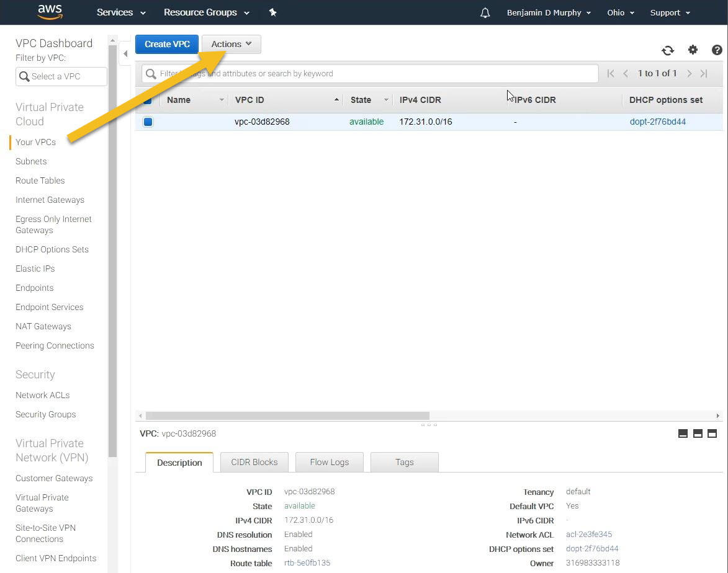Screen dimensions: 728x573
Task: Open Endpoint Services in sidebar
Action: coord(49,307)
